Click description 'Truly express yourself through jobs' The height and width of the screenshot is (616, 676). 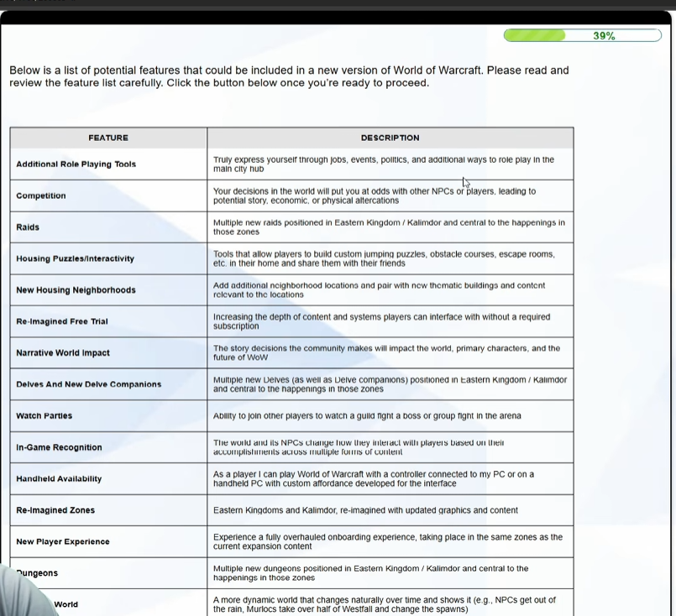click(x=383, y=164)
